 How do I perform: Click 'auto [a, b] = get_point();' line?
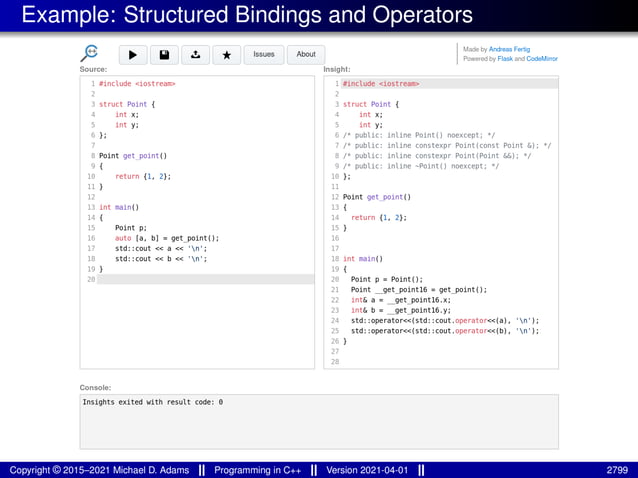(167, 238)
